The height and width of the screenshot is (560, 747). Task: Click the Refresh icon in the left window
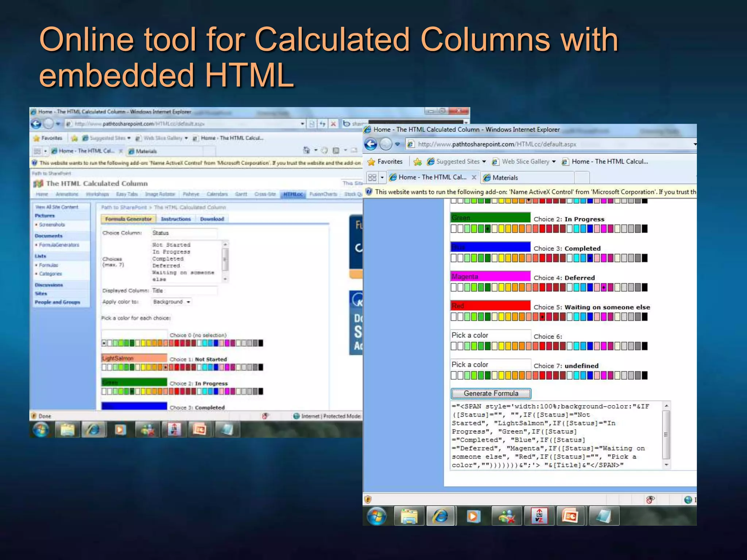click(x=322, y=124)
